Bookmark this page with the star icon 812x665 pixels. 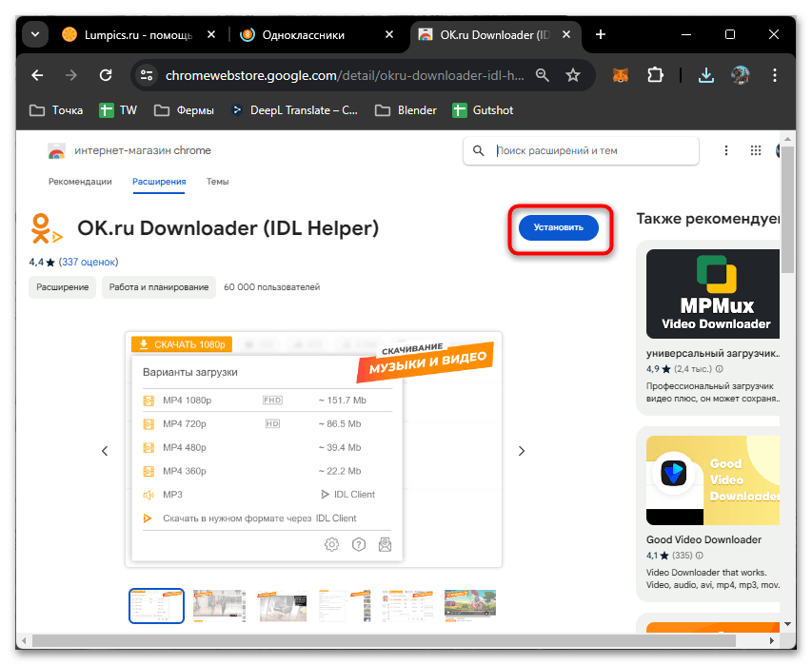[x=572, y=74]
